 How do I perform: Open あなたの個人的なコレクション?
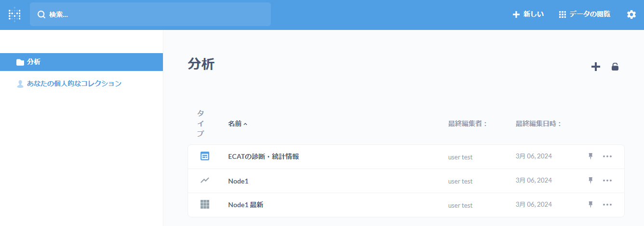74,84
